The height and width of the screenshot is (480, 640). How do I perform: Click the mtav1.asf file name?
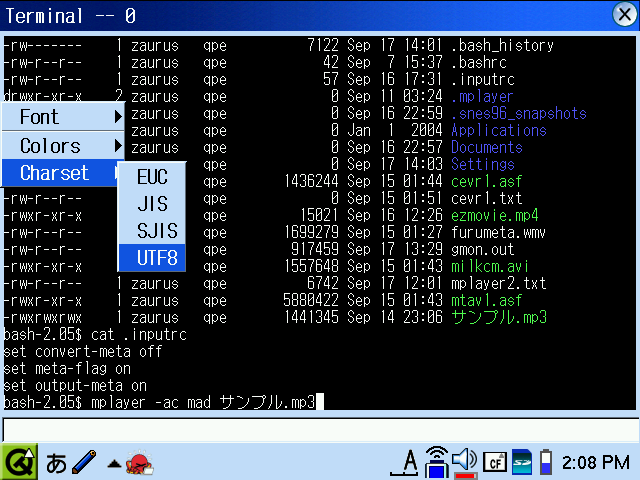coord(487,301)
